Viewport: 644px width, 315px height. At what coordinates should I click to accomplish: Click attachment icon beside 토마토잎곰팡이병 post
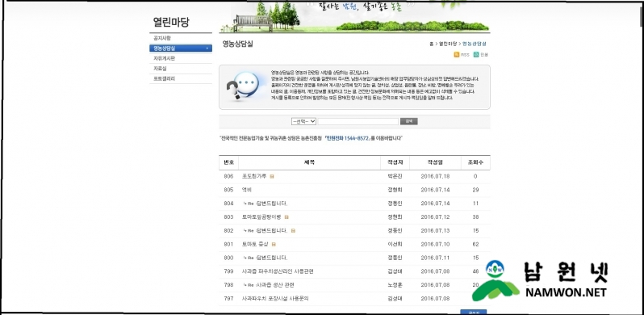[x=286, y=217]
